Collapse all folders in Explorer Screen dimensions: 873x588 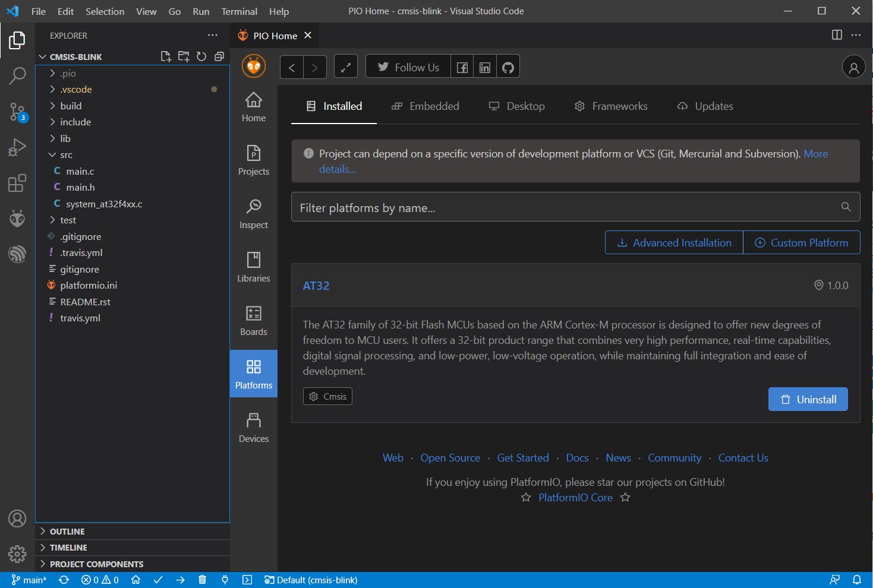(219, 56)
